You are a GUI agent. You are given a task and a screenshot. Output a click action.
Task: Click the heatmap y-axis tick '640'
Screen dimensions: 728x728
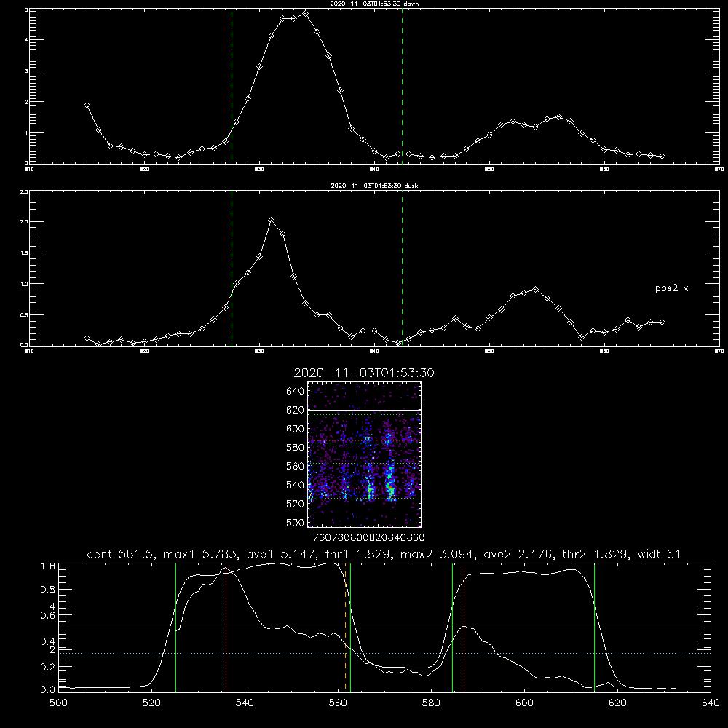(296, 392)
